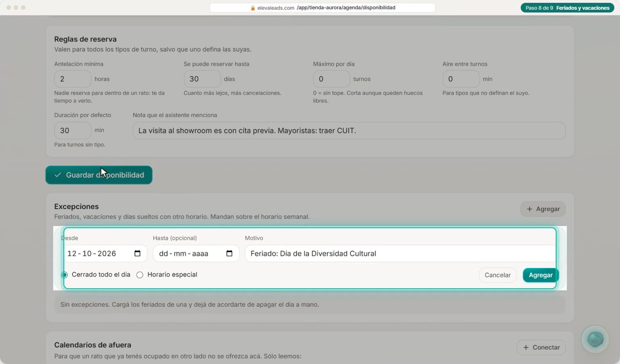Cancel the new exception form
Viewport: 620px width, 364px height.
pos(498,275)
